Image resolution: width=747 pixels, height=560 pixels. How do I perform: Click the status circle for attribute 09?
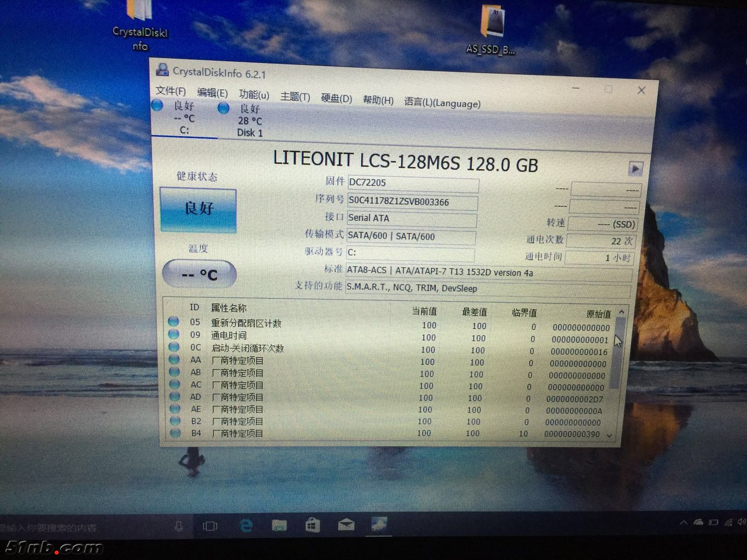tap(174, 334)
